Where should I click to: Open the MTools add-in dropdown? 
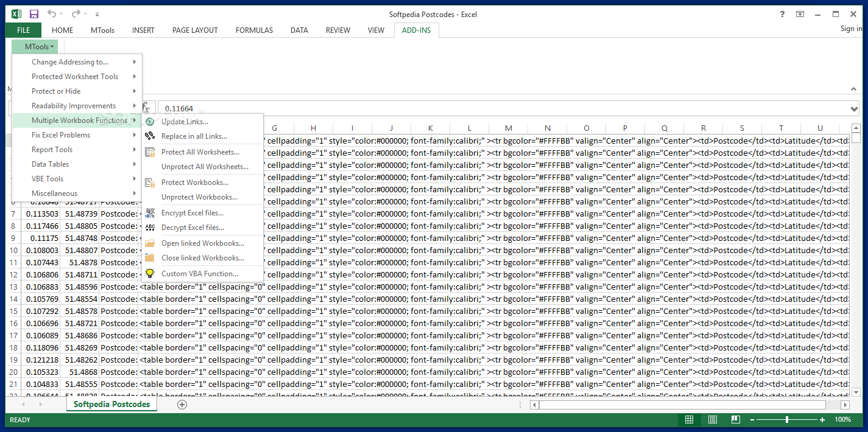coord(35,47)
